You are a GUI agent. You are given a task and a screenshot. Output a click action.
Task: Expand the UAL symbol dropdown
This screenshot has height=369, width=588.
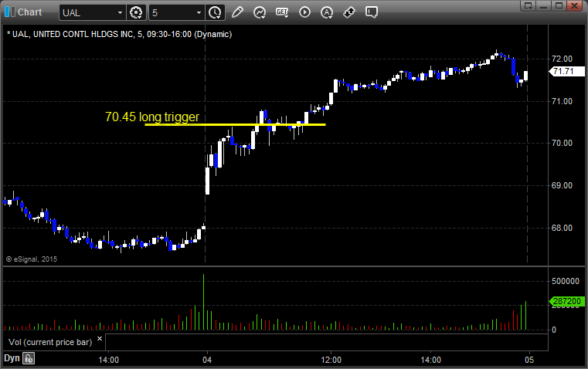coord(120,12)
